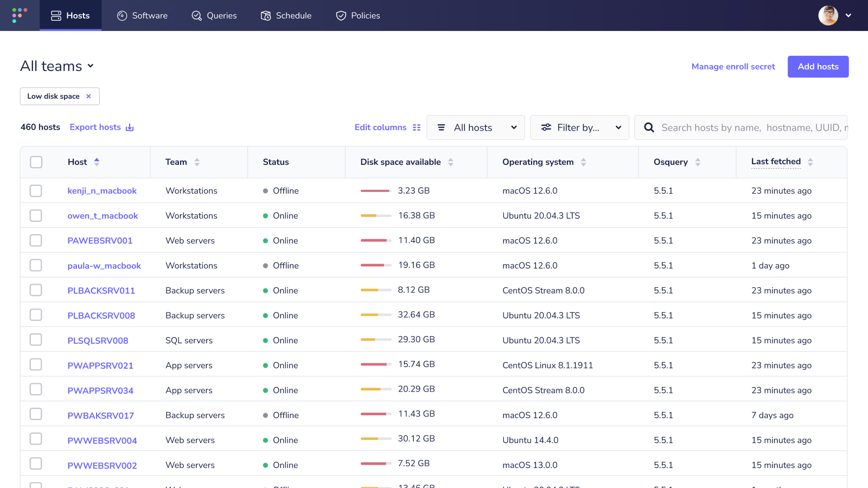
Task: Select checkbox for paula-w_macbook
Action: coord(36,265)
